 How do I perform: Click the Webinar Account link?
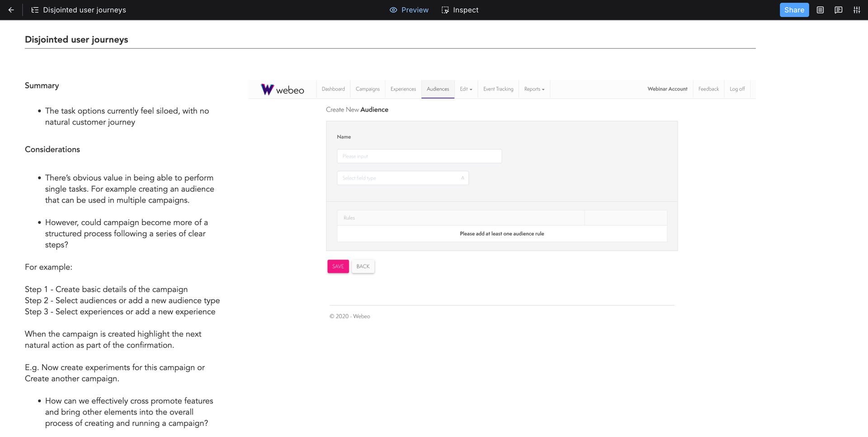click(667, 89)
